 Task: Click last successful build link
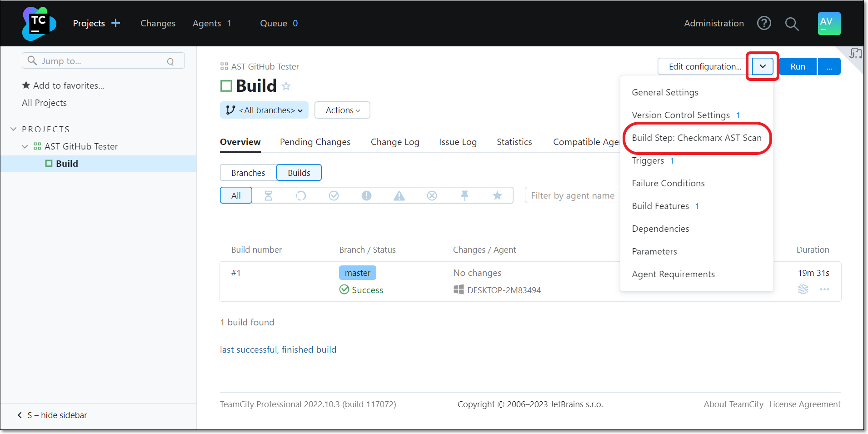click(248, 349)
